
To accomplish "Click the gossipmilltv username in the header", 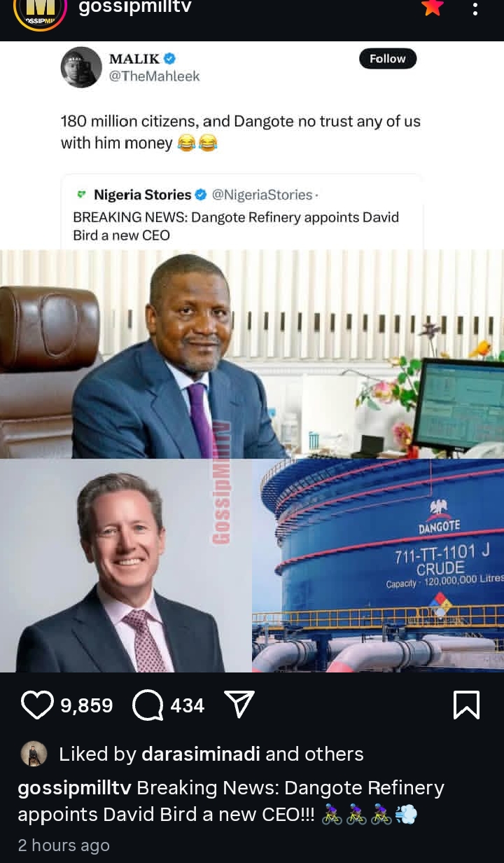I will (135, 8).
